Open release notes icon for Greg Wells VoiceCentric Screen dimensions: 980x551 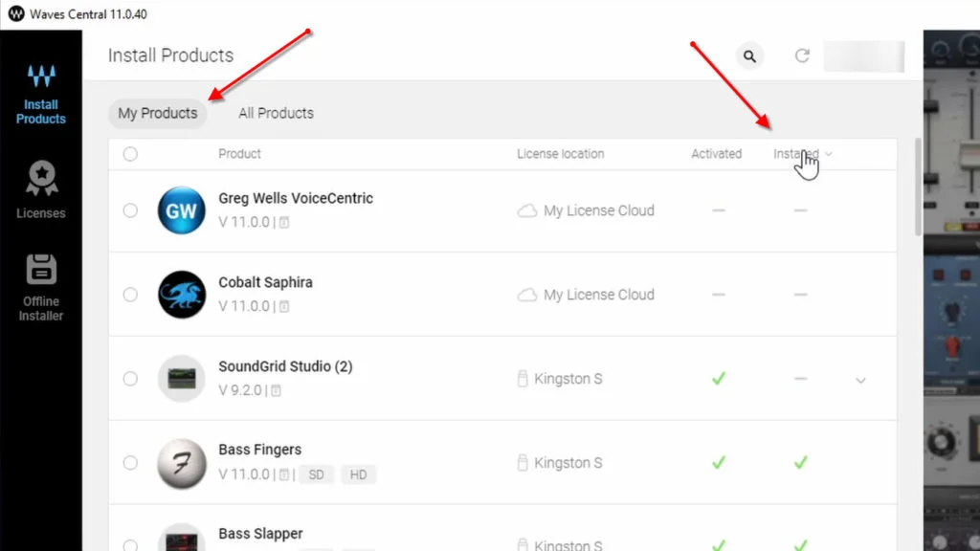283,222
